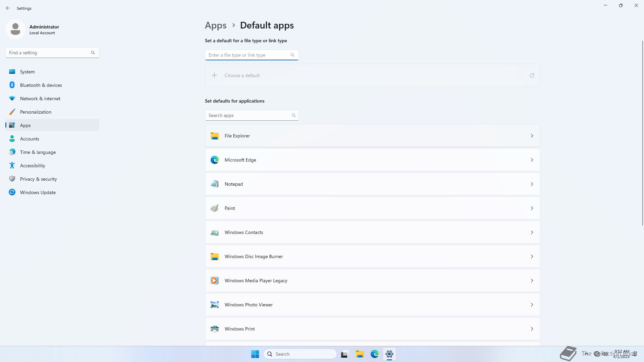Viewport: 644px width, 362px height.
Task: Click the Notepad app icon
Action: point(215,184)
